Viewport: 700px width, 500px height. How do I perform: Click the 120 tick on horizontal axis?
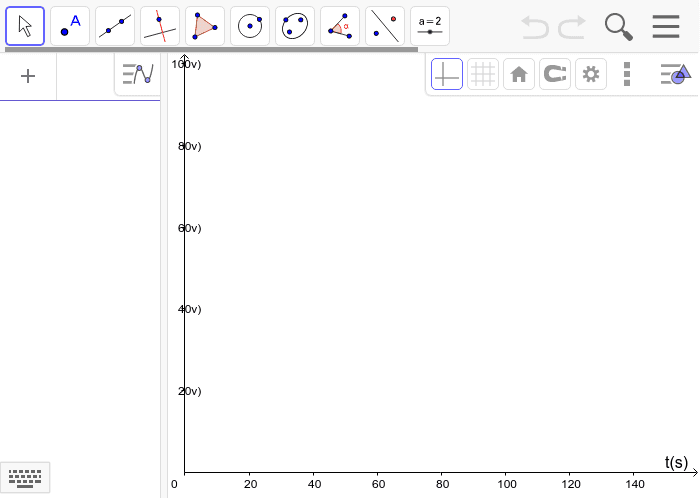point(571,484)
